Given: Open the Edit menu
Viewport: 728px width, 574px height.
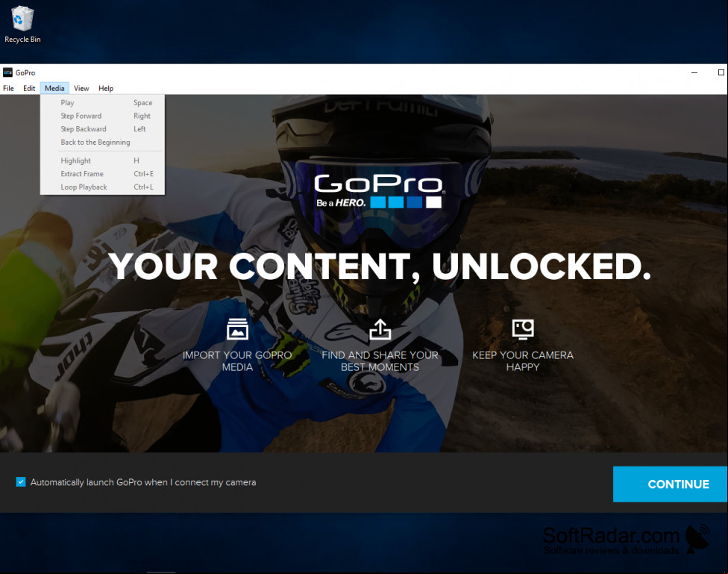Looking at the screenshot, I should click(x=29, y=88).
